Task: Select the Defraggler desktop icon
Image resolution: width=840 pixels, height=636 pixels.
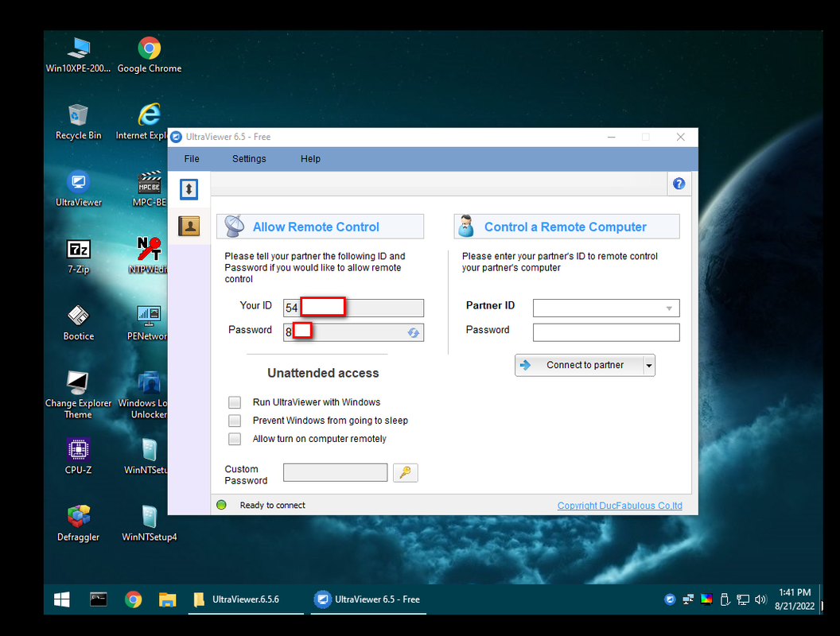Action: [x=78, y=523]
